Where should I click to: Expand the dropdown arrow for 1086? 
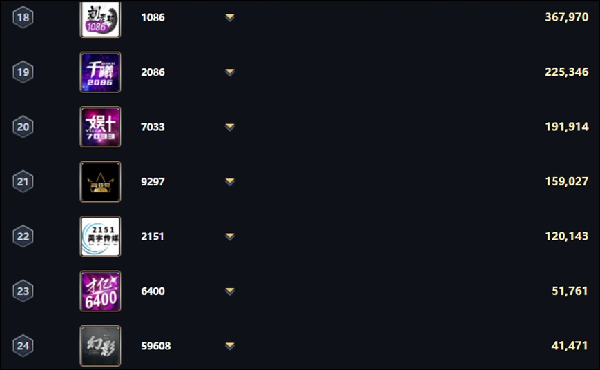tap(230, 17)
